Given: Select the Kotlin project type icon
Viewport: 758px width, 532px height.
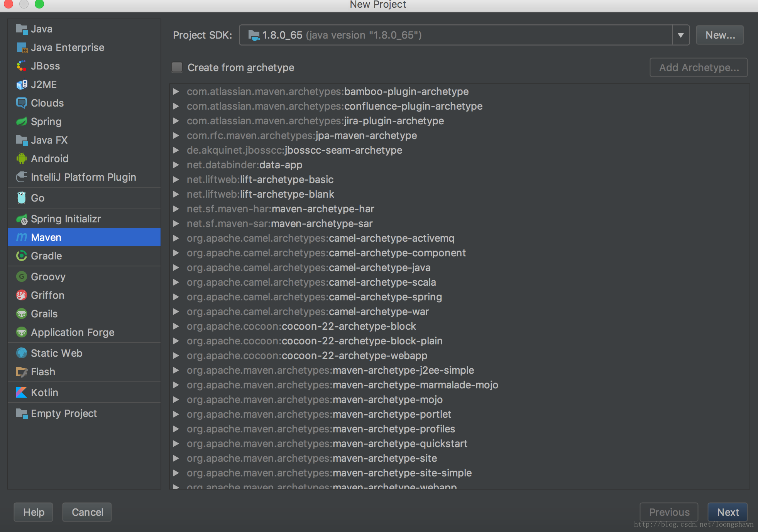Looking at the screenshot, I should (21, 393).
